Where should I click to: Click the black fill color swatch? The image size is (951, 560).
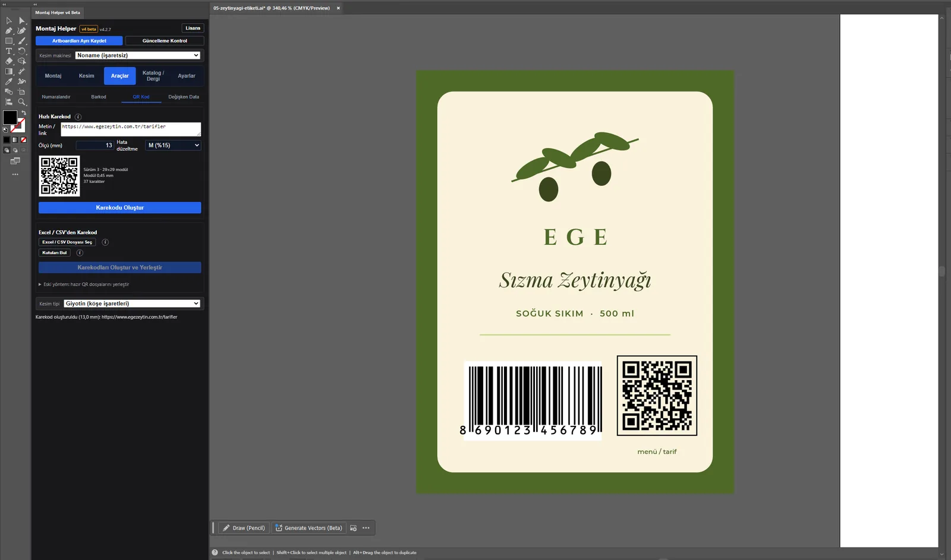[x=10, y=118]
